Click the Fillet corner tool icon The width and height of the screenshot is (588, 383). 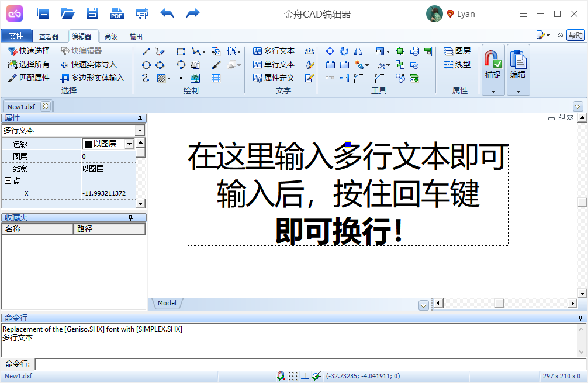point(358,78)
